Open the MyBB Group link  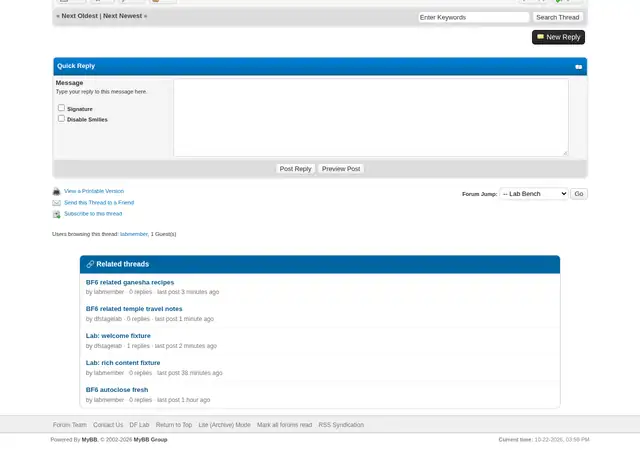tap(151, 440)
